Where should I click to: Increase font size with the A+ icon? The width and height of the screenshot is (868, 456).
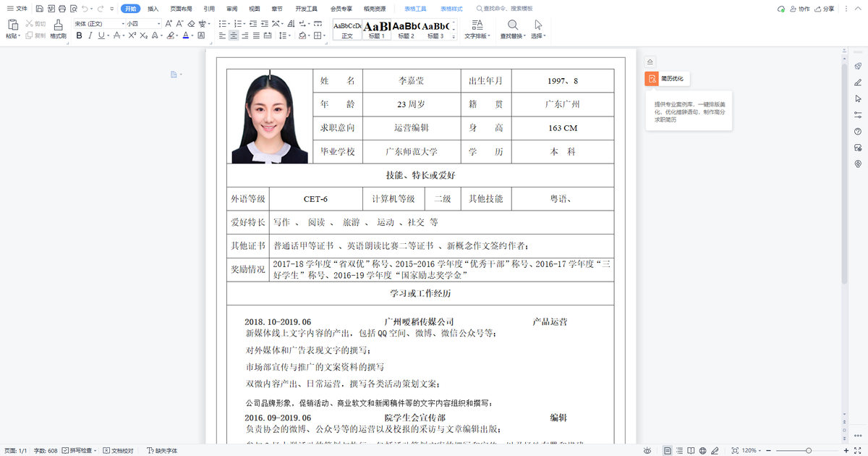pyautogui.click(x=169, y=24)
